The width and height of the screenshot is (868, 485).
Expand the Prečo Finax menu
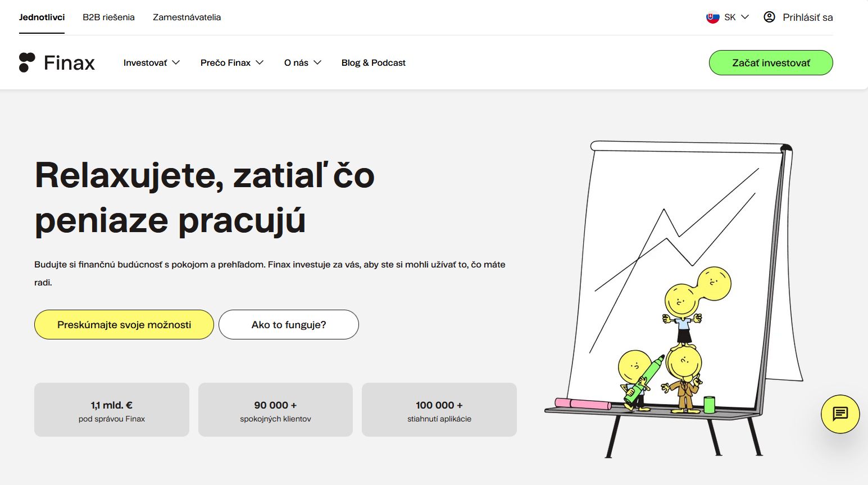[232, 63]
